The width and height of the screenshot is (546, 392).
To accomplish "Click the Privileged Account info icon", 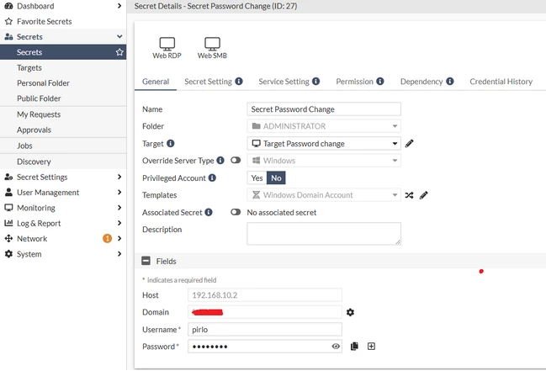I will click(212, 177).
